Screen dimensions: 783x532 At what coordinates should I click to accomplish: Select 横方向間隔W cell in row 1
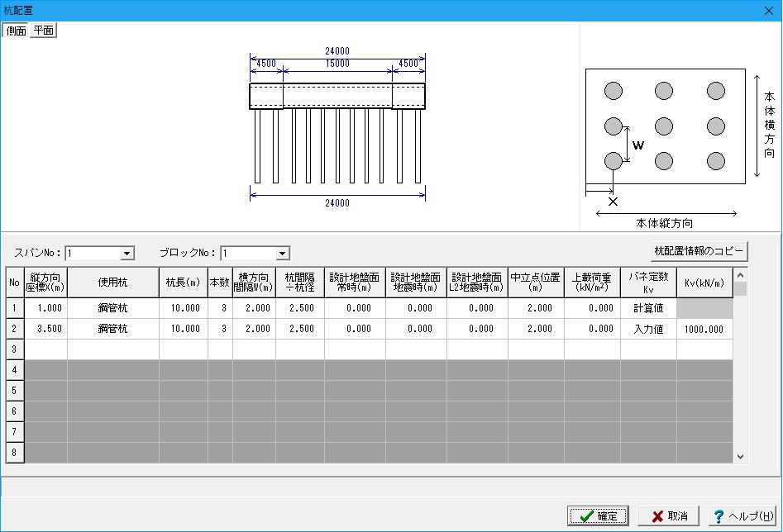(x=254, y=308)
